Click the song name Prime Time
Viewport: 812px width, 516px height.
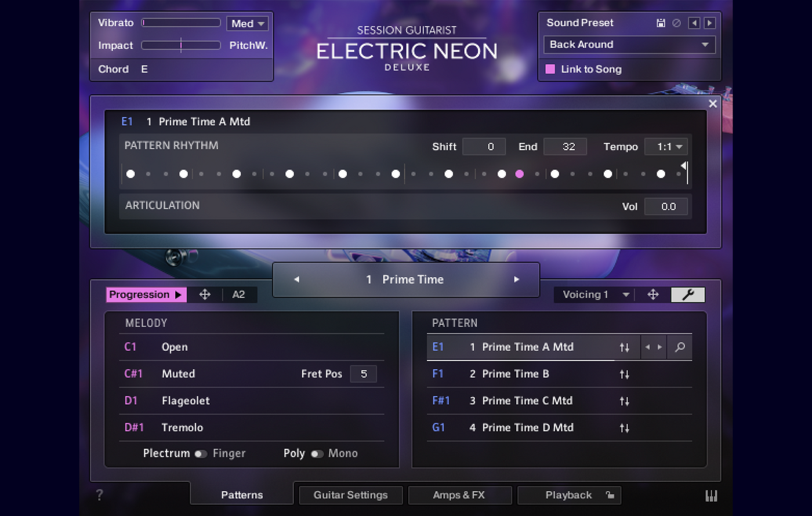pyautogui.click(x=413, y=279)
